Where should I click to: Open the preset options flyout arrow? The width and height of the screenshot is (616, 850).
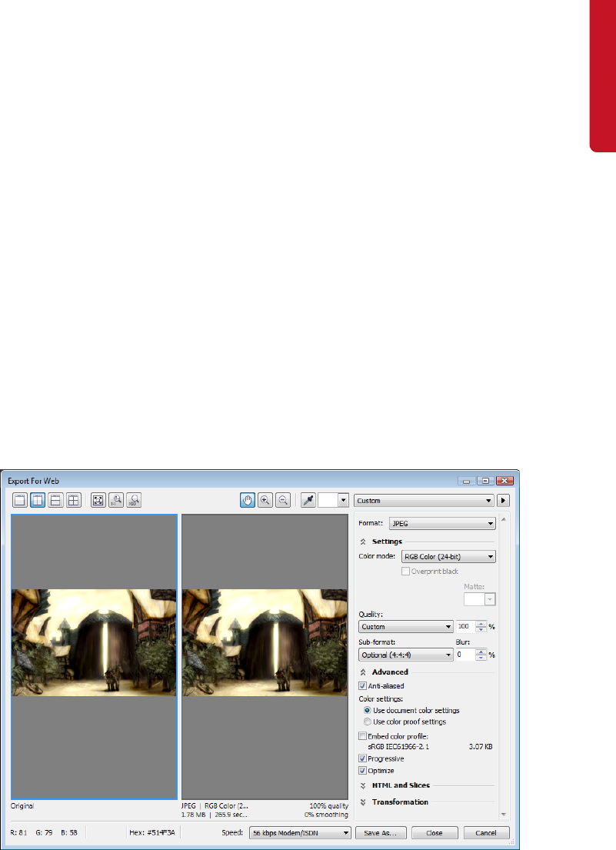pyautogui.click(x=503, y=500)
